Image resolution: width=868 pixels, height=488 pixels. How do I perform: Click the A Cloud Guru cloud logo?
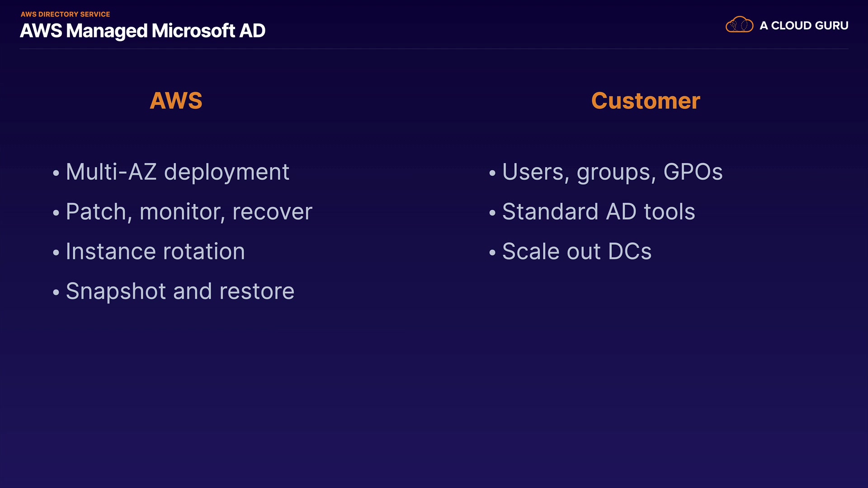click(x=739, y=25)
